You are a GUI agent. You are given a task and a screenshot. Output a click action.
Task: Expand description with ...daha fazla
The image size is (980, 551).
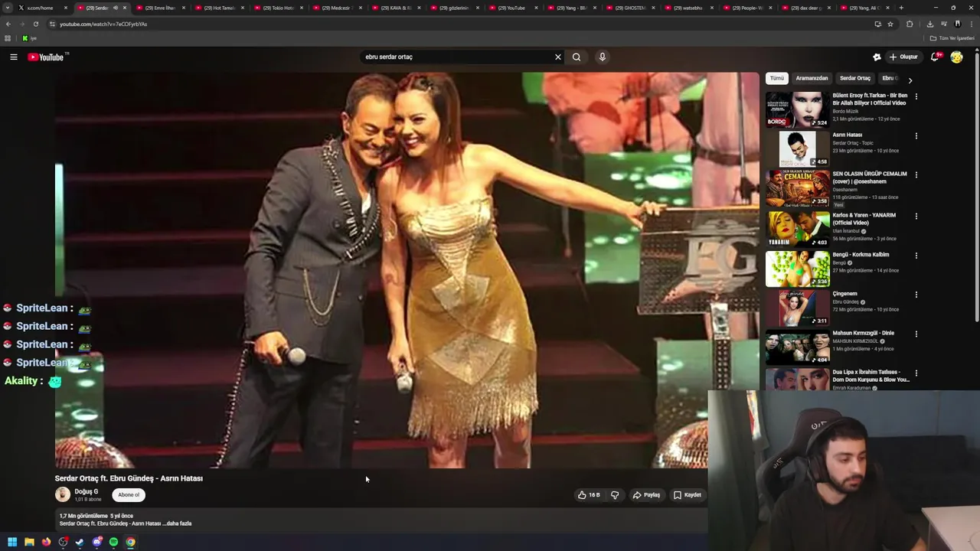pos(178,523)
